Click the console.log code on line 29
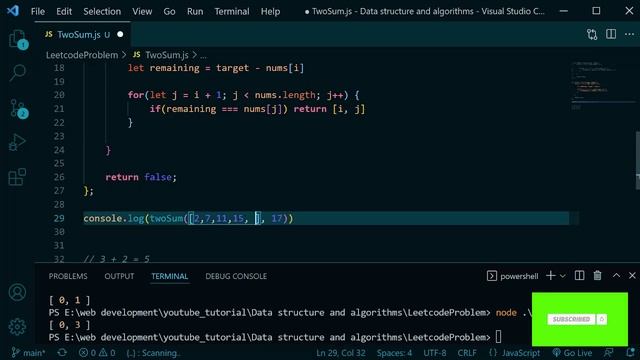640x360 pixels. click(x=188, y=218)
